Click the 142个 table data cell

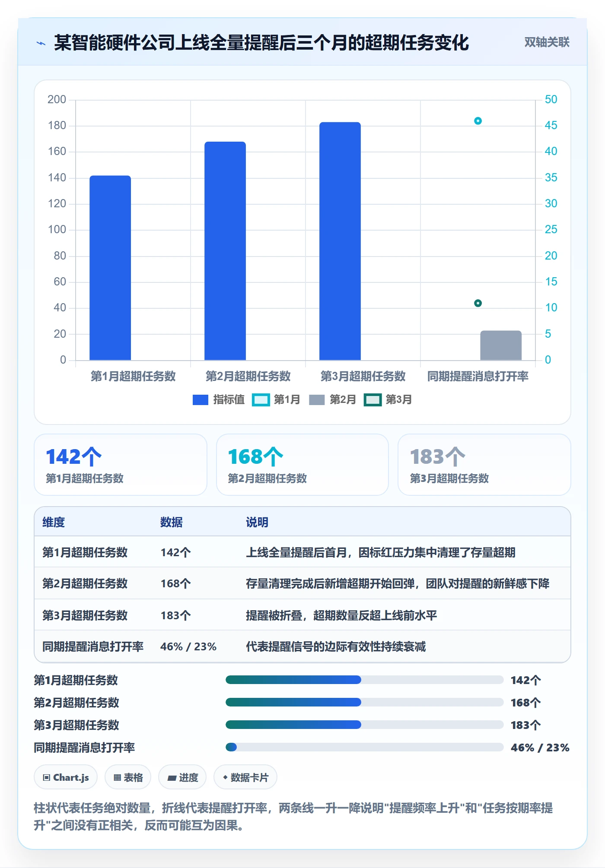tap(175, 552)
